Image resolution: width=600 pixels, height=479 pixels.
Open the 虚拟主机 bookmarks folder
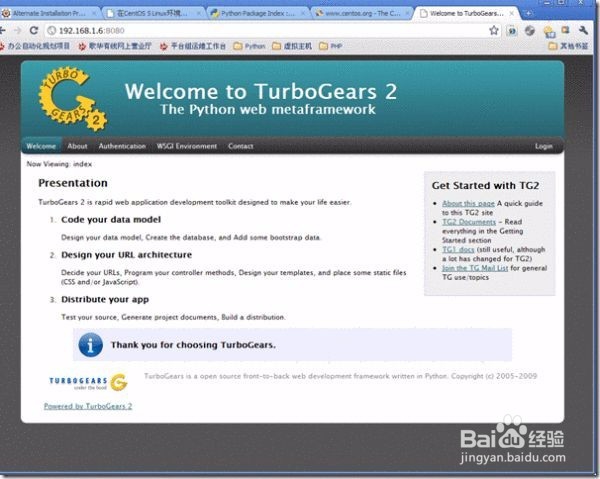point(292,46)
